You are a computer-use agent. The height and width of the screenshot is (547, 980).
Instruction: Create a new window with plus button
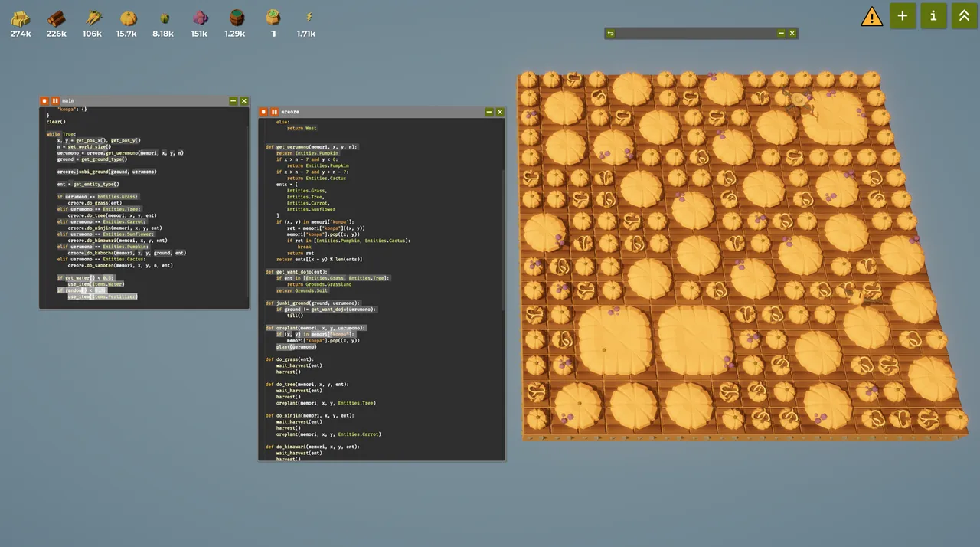click(903, 16)
